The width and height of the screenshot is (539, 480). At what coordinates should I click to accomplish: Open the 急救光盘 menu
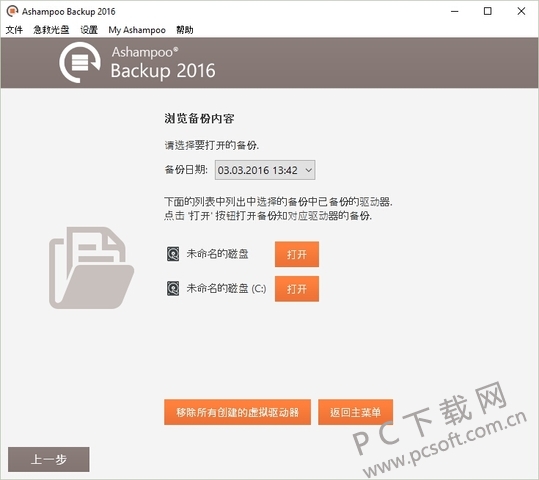[51, 30]
